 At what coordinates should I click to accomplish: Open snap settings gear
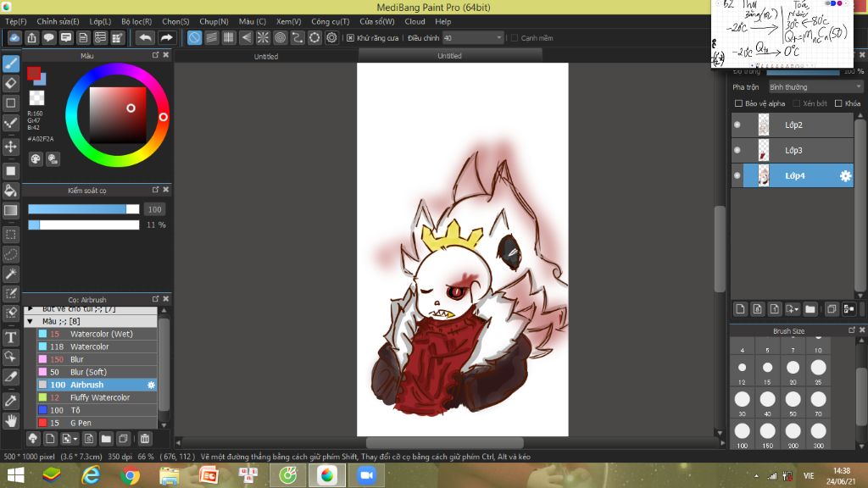click(331, 37)
